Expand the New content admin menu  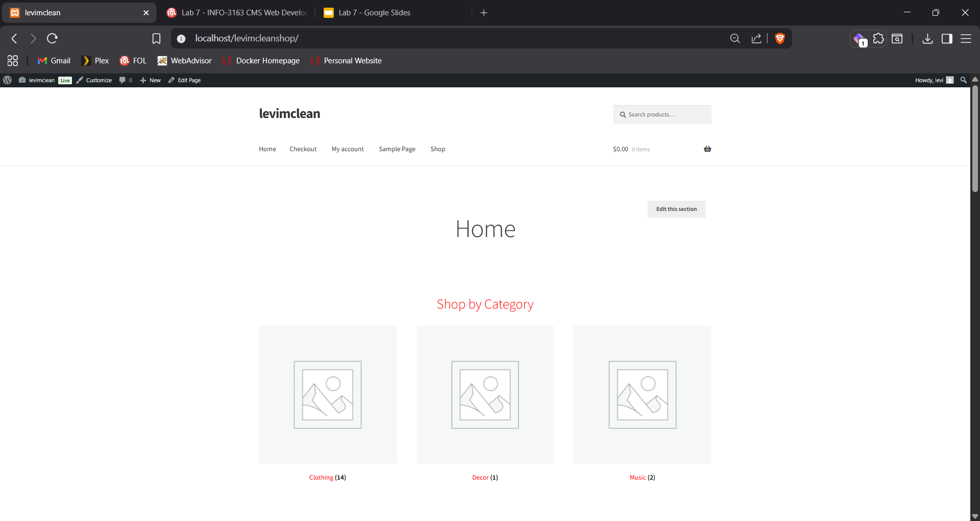(x=151, y=80)
